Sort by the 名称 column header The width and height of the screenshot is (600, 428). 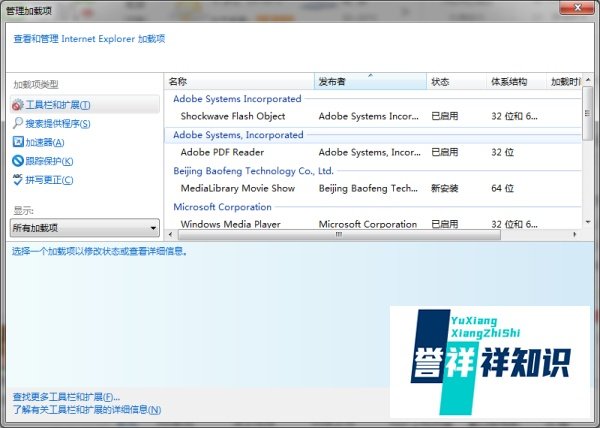[239, 81]
